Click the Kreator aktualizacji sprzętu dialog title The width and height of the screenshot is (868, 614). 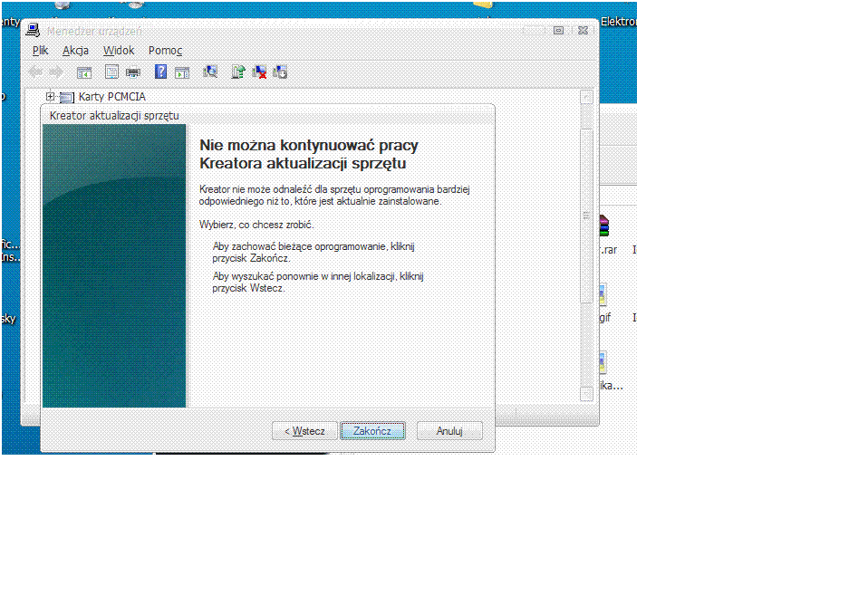tap(114, 116)
